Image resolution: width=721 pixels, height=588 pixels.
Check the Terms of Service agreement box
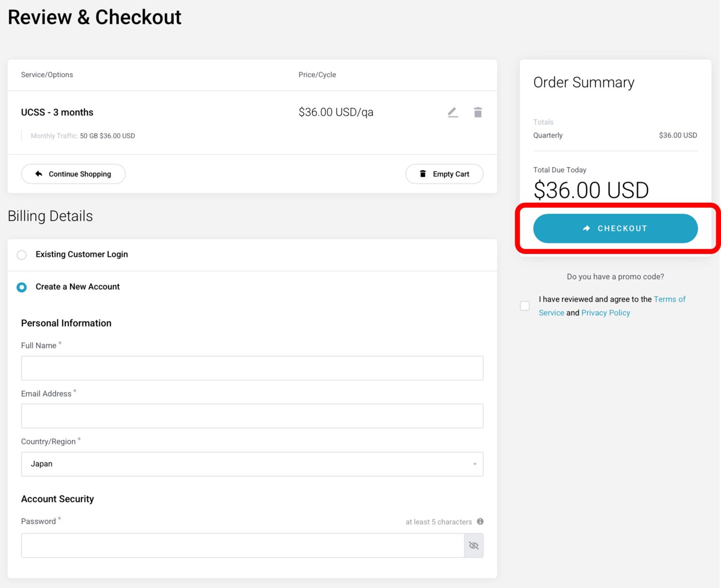(x=524, y=306)
